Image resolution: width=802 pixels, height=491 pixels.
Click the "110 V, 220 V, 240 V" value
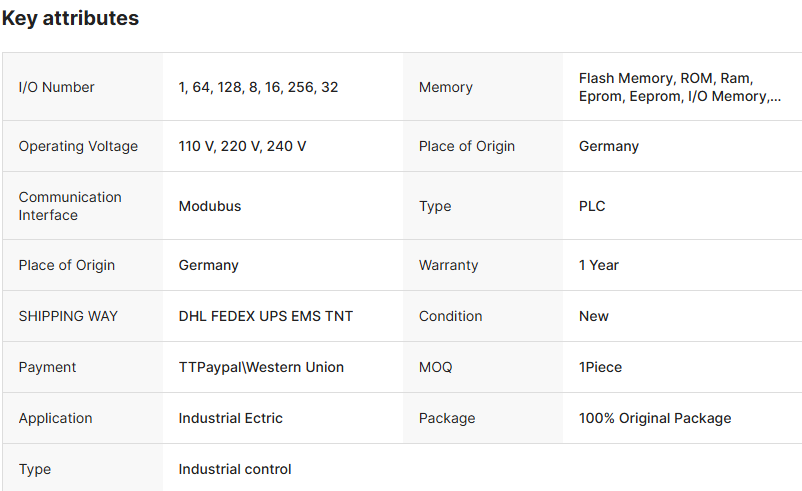coord(242,146)
